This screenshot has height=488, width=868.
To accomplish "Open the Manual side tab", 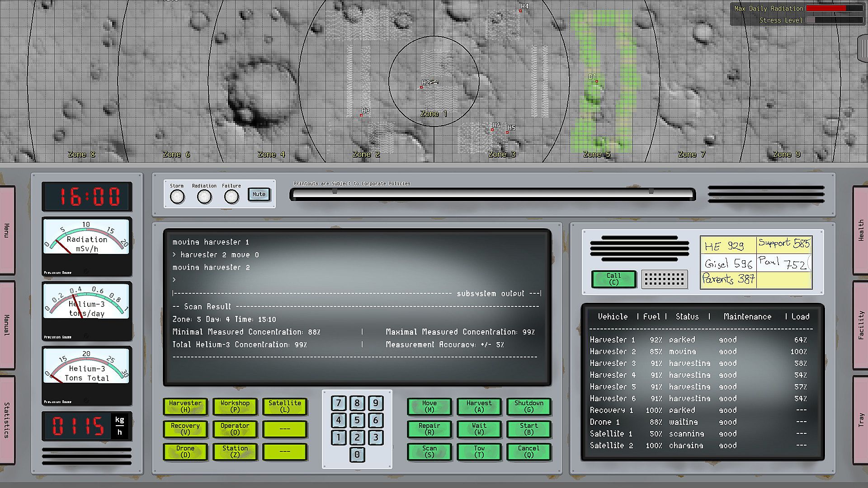I will (7, 325).
